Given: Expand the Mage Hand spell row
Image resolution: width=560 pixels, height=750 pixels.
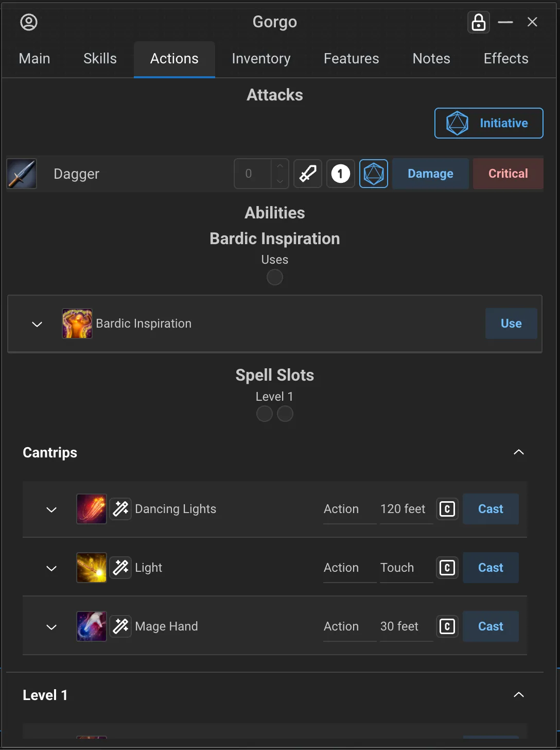Looking at the screenshot, I should [51, 627].
